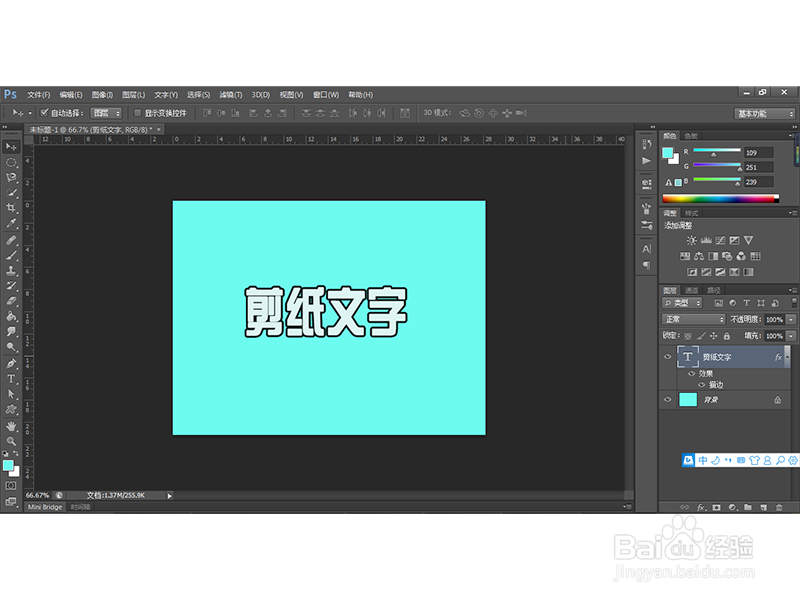Switch to the 色板 tab
Image resolution: width=800 pixels, height=600 pixels.
(691, 136)
